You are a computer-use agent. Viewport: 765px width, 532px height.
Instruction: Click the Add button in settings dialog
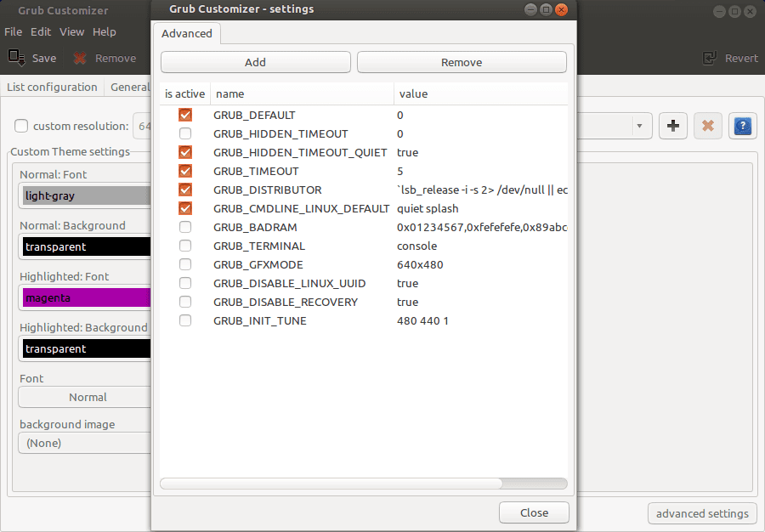click(x=256, y=62)
